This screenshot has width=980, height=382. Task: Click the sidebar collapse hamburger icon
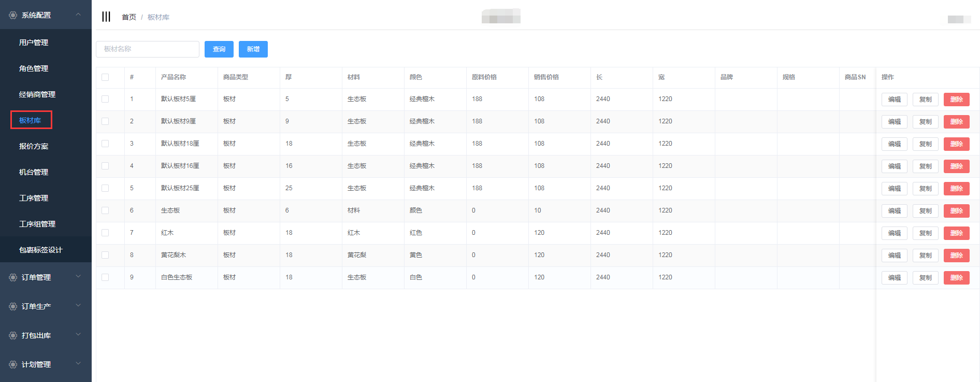tap(106, 17)
